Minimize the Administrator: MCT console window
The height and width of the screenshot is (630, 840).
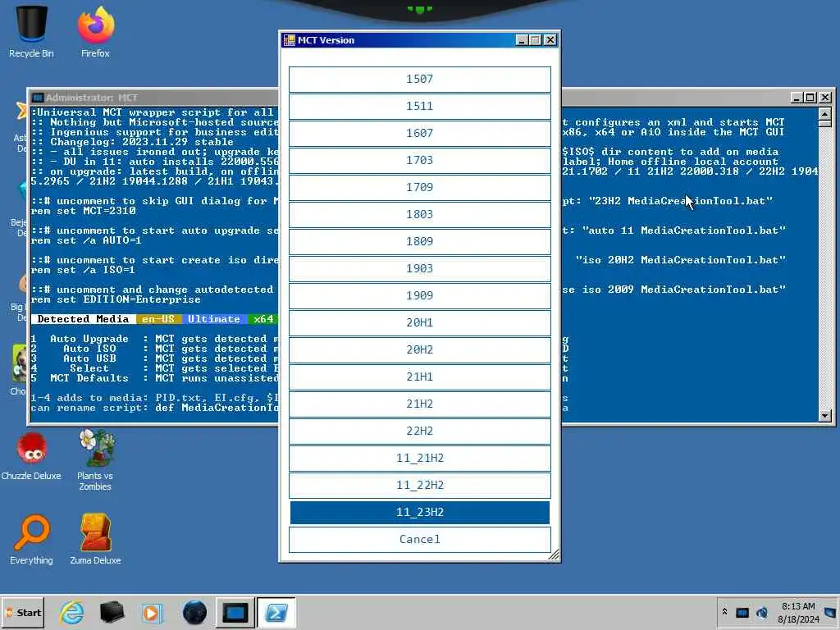pos(796,98)
